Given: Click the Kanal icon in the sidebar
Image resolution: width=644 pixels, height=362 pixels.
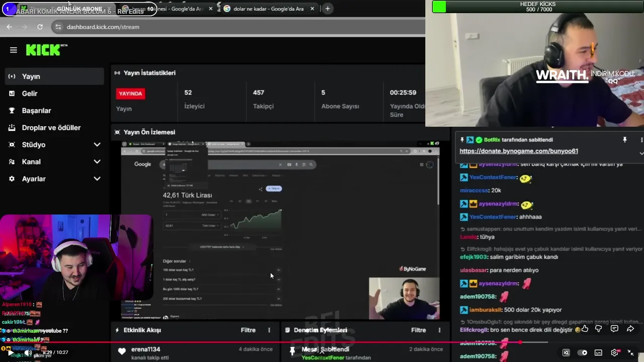Looking at the screenshot, I should pos(12,162).
